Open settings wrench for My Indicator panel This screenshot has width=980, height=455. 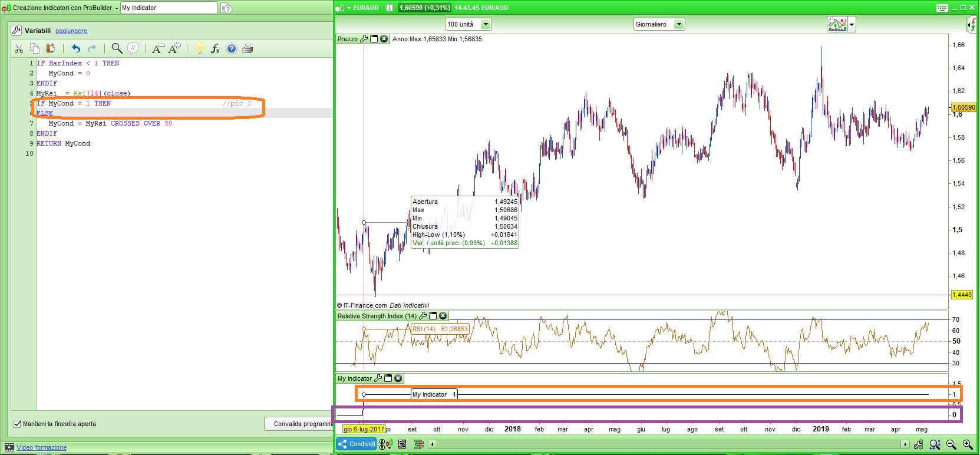coord(378,378)
